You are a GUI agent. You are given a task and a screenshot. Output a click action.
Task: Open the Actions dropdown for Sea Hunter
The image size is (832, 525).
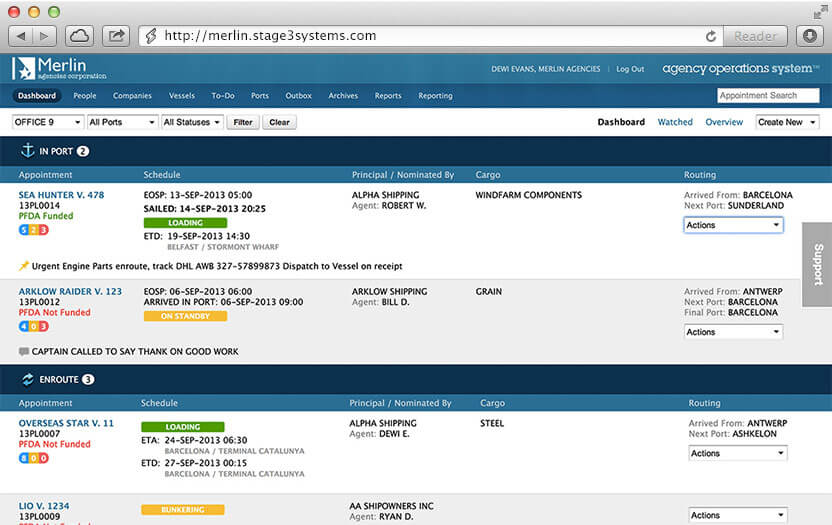point(733,225)
